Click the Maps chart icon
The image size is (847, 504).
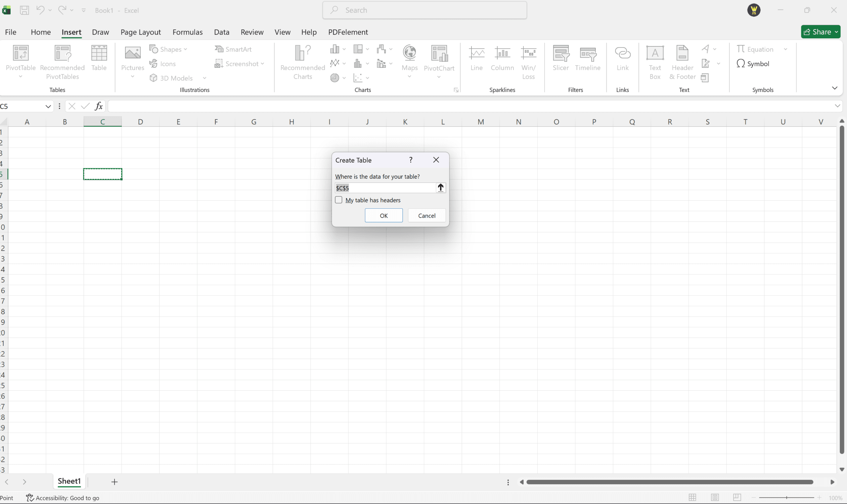[x=409, y=53]
